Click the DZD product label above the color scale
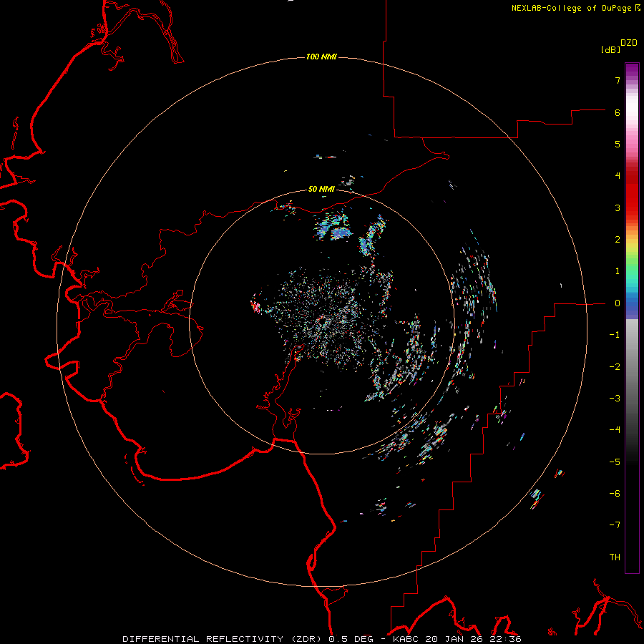Image resolution: width=644 pixels, height=644 pixels. 629,43
